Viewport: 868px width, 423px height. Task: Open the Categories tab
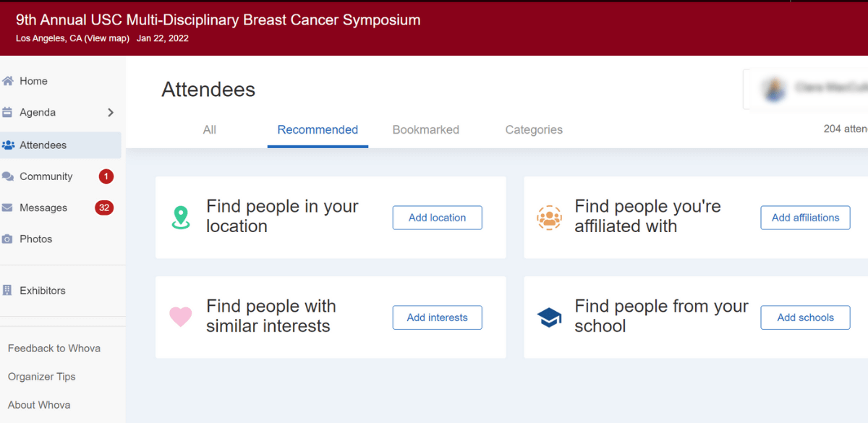(x=534, y=129)
